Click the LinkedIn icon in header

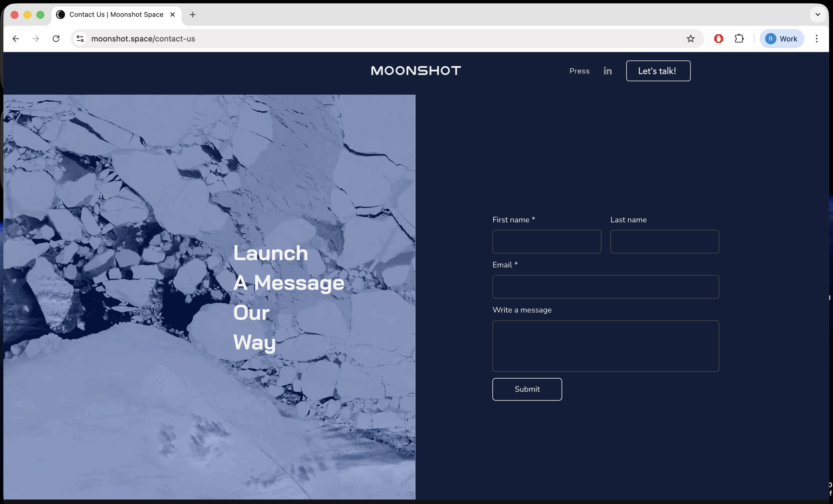click(608, 71)
